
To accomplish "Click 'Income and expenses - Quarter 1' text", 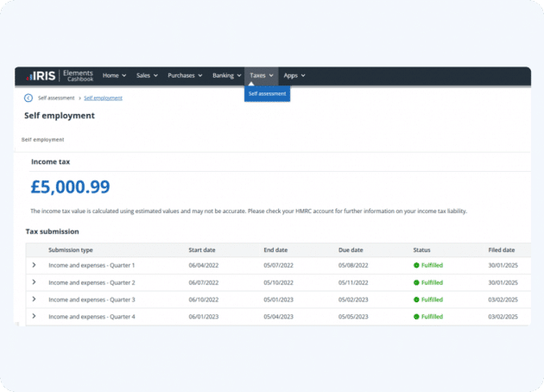I will pyautogui.click(x=92, y=265).
